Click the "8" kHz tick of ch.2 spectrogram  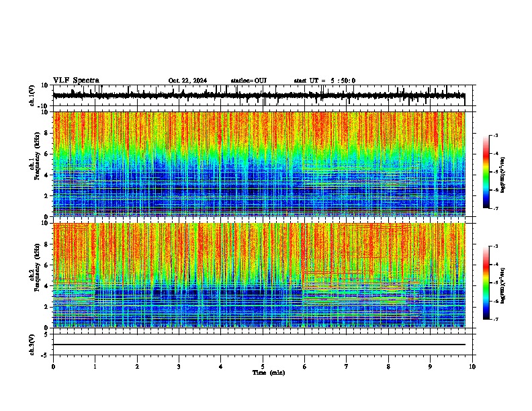pos(47,244)
